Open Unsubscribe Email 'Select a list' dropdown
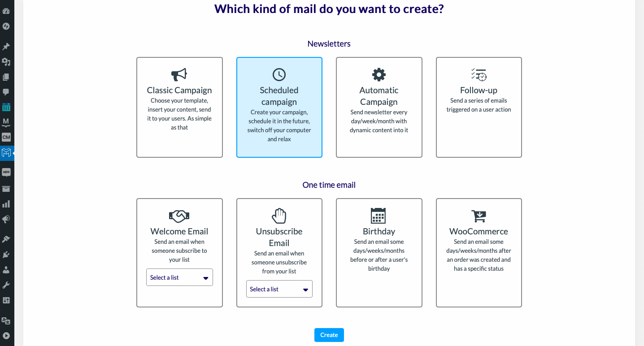 tap(279, 289)
